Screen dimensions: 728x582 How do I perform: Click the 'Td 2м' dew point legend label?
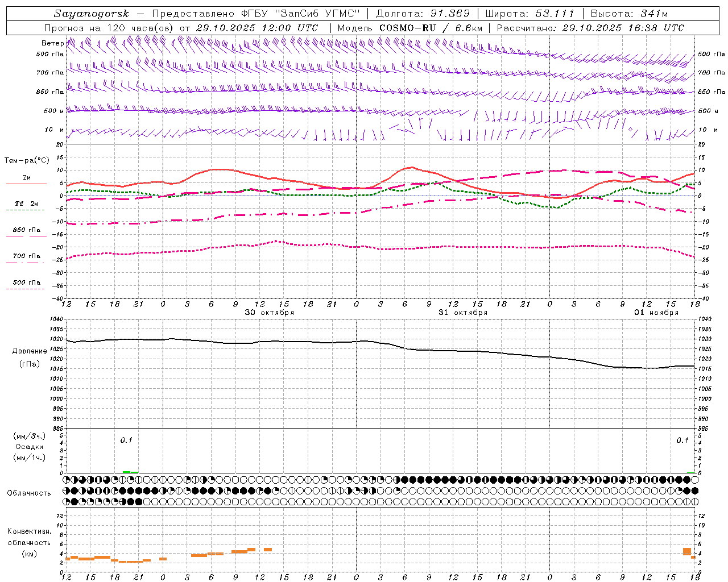click(x=26, y=203)
